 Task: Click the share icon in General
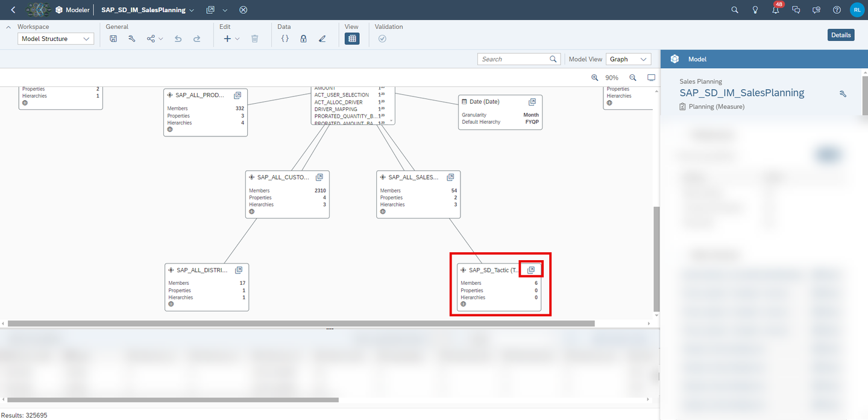[x=151, y=39]
